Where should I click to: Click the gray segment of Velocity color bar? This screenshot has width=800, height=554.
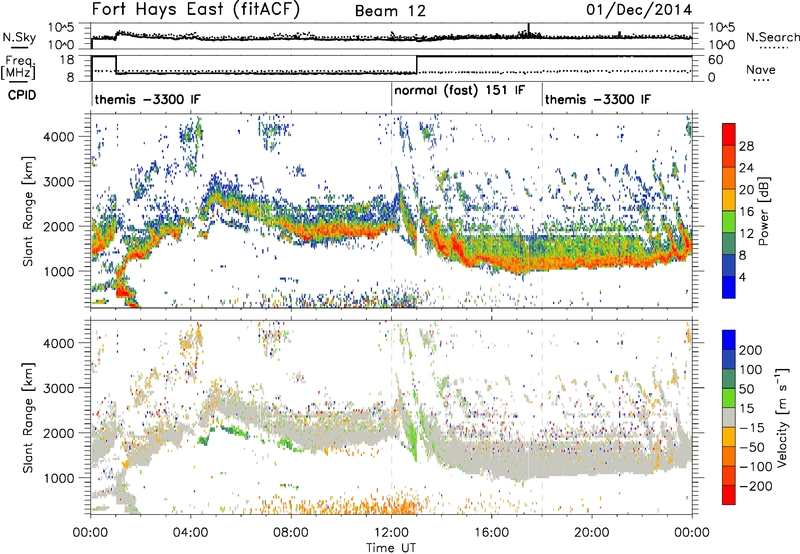pyautogui.click(x=729, y=417)
